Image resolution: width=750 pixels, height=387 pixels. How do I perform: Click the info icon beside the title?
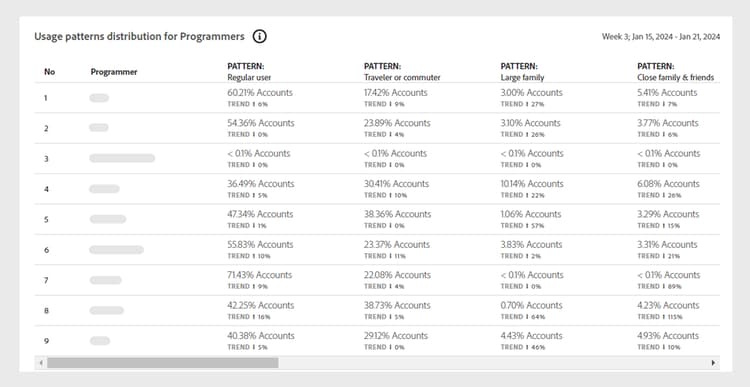(259, 36)
